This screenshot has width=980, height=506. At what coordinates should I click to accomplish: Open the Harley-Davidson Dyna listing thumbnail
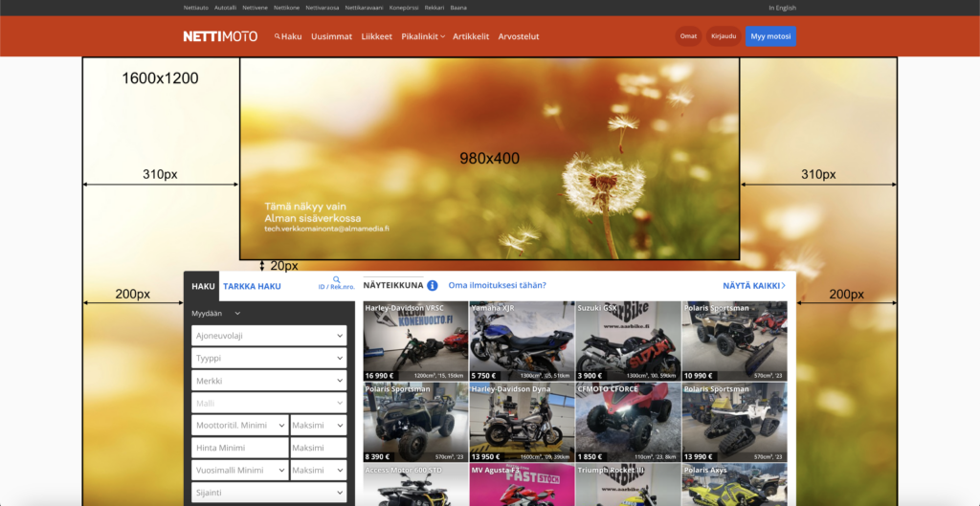click(522, 422)
